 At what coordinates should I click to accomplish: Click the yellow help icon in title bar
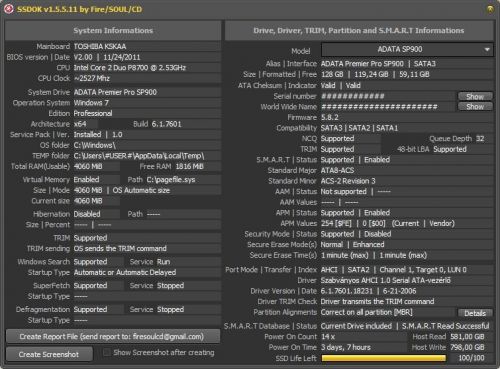(490, 9)
